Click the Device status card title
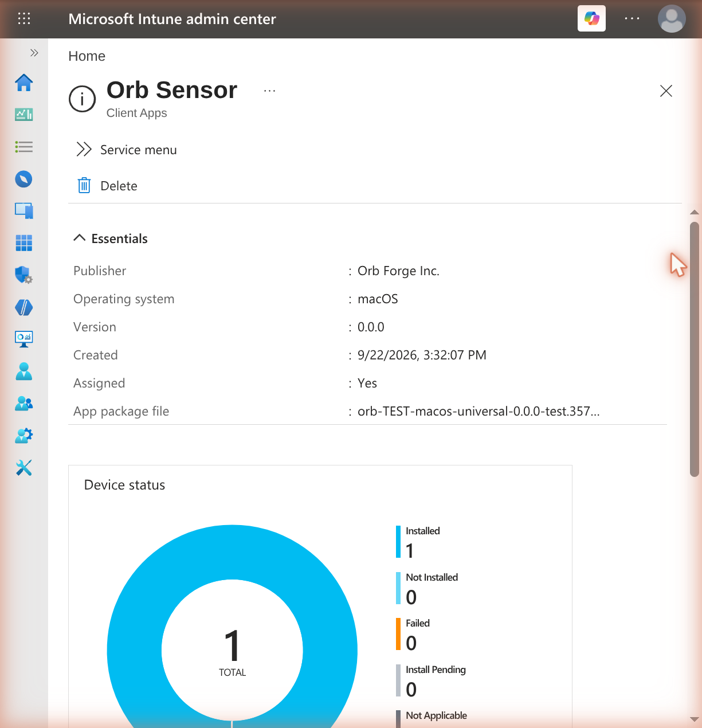Screen dimensions: 702x728 pyautogui.click(x=124, y=485)
